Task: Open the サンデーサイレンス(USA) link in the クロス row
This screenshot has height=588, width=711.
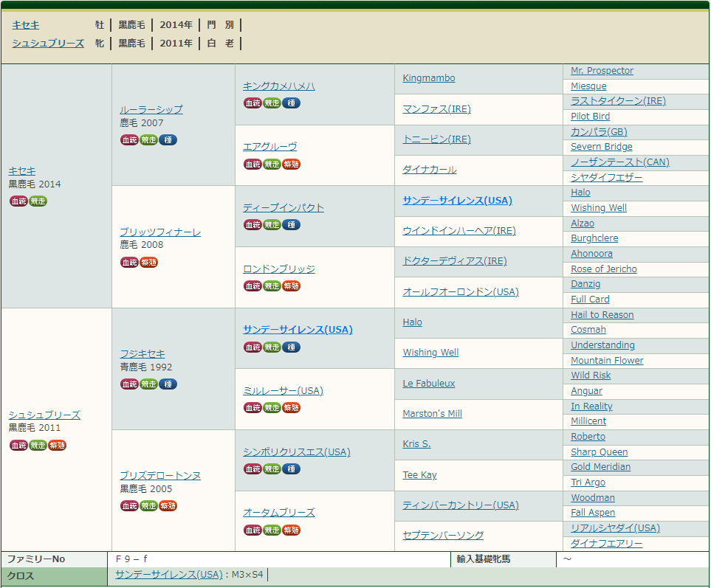Action: 169,575
